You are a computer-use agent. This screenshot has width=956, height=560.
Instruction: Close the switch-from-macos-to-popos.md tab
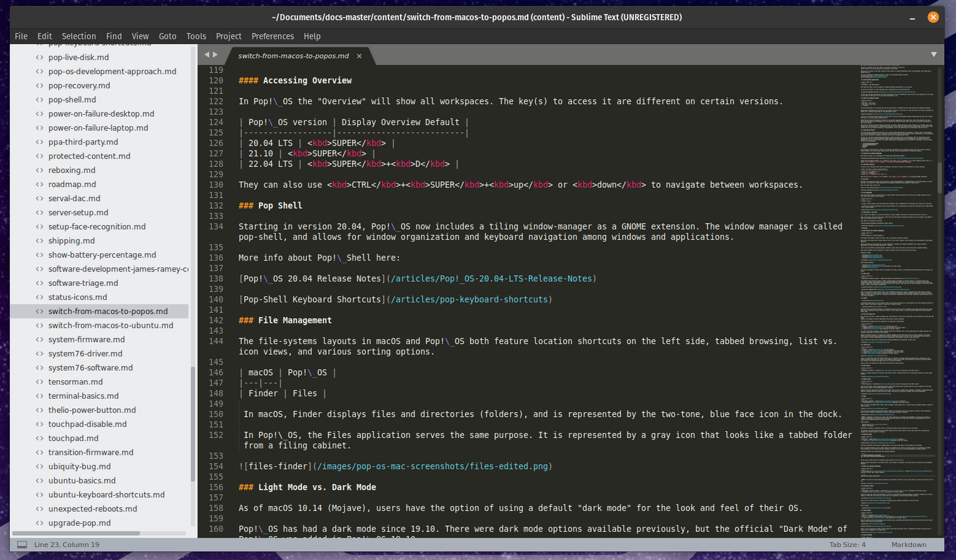(x=359, y=56)
